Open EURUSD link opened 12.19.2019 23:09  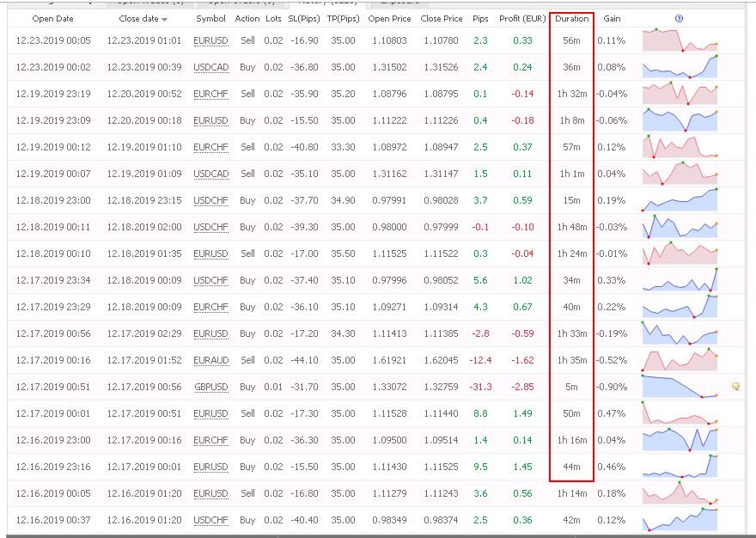(210, 120)
